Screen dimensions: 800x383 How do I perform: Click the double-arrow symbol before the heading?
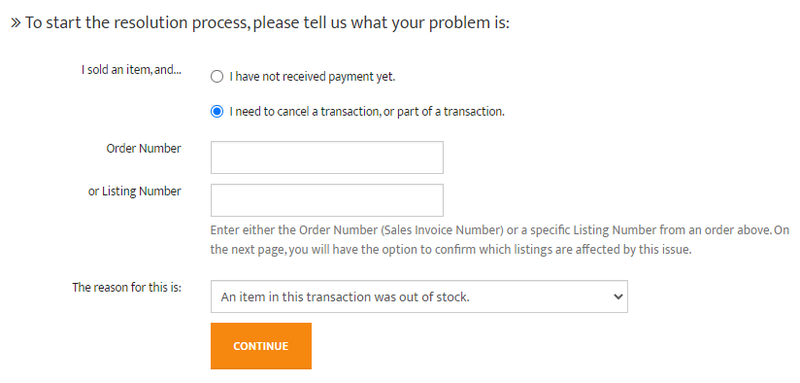click(x=16, y=23)
